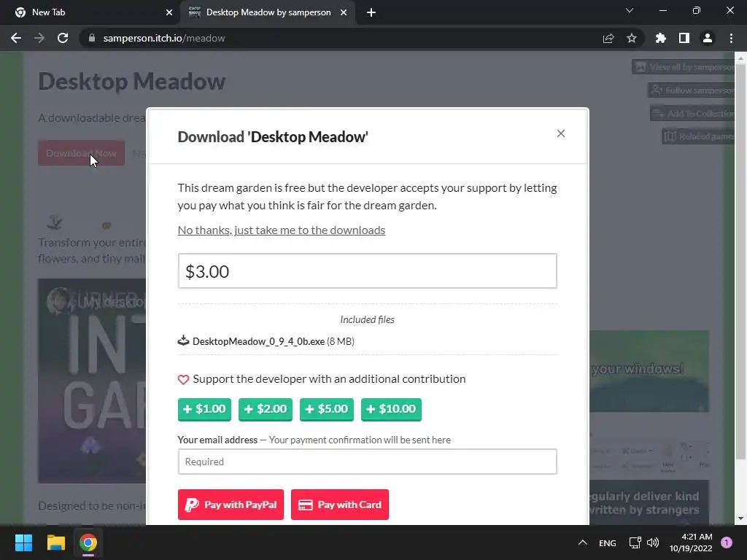Reload the page with the refresh icon

pyautogui.click(x=63, y=38)
